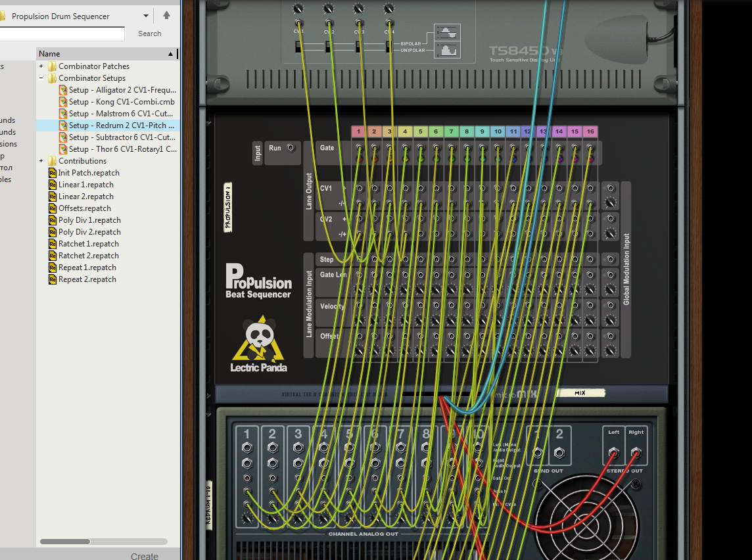The image size is (752, 560).
Task: Click the Global Modulation CV1 input jack
Action: tap(611, 189)
